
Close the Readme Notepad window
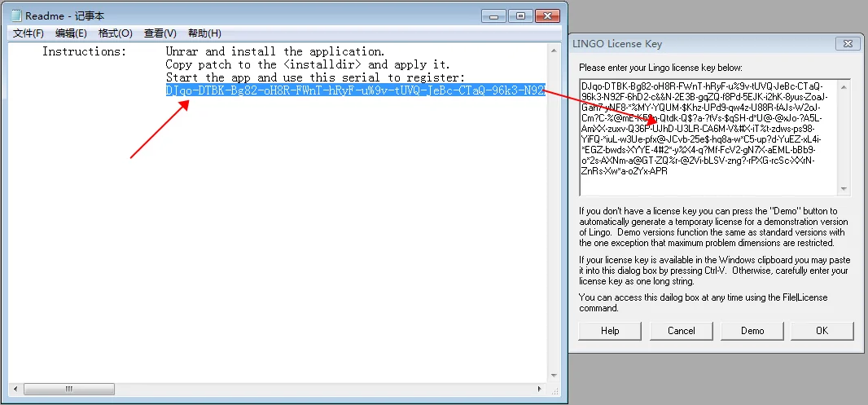tap(547, 15)
